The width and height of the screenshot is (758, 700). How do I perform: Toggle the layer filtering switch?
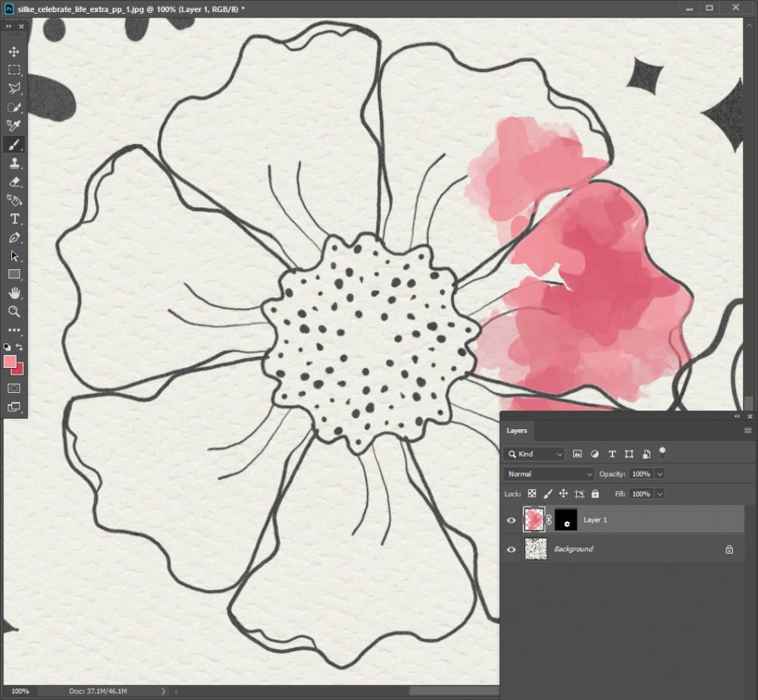click(x=662, y=453)
